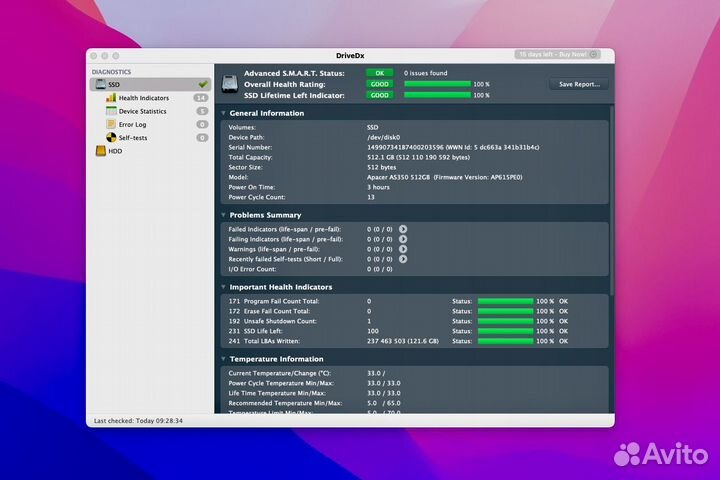Image resolution: width=720 pixels, height=480 pixels.
Task: Open the Health Indicators bar-chart icon
Action: (111, 97)
